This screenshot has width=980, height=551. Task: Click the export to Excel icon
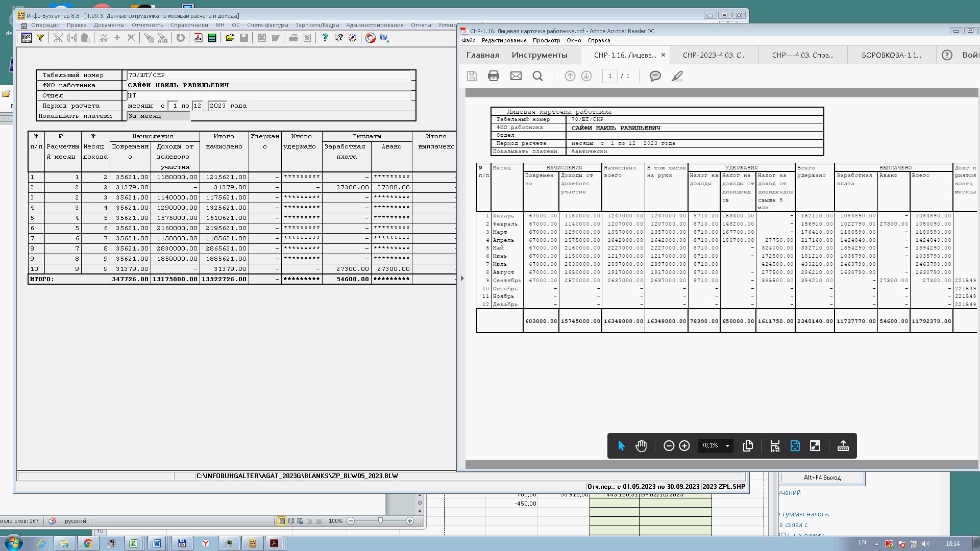(262, 38)
